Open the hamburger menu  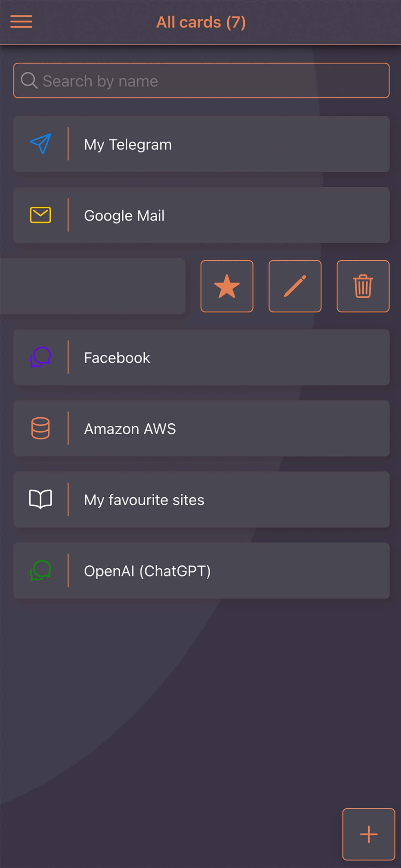pos(21,22)
